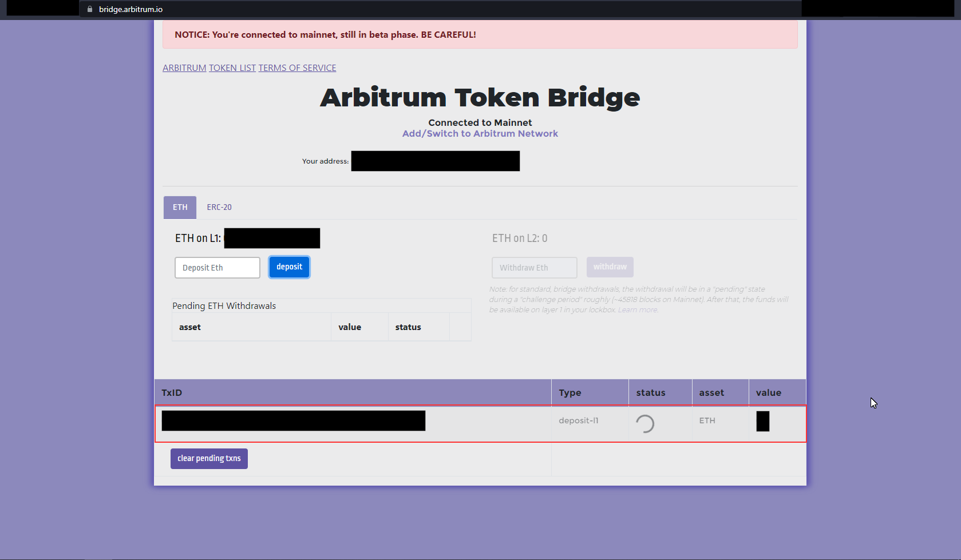961x560 pixels.
Task: Click the Withdraw Eth input field
Action: pos(533,267)
